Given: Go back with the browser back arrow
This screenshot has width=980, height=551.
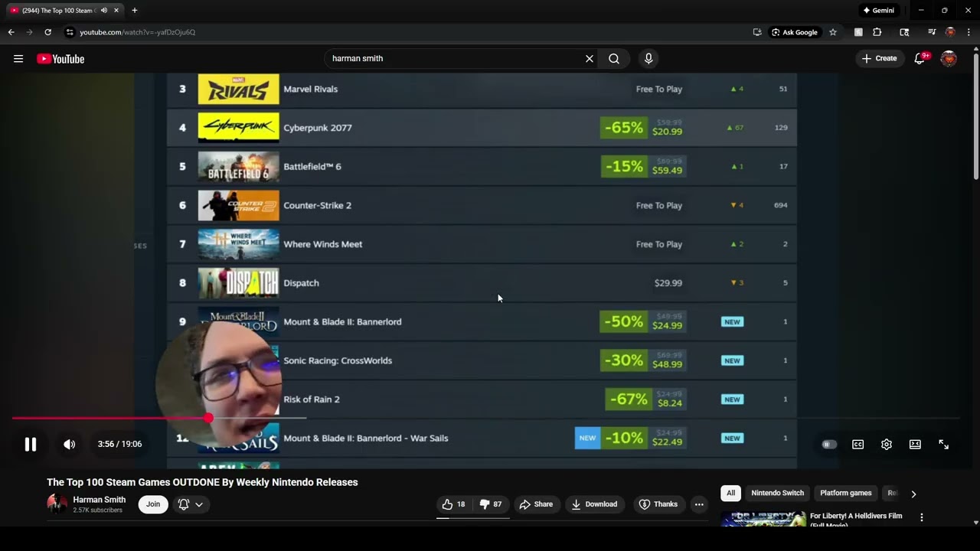Looking at the screenshot, I should [11, 32].
